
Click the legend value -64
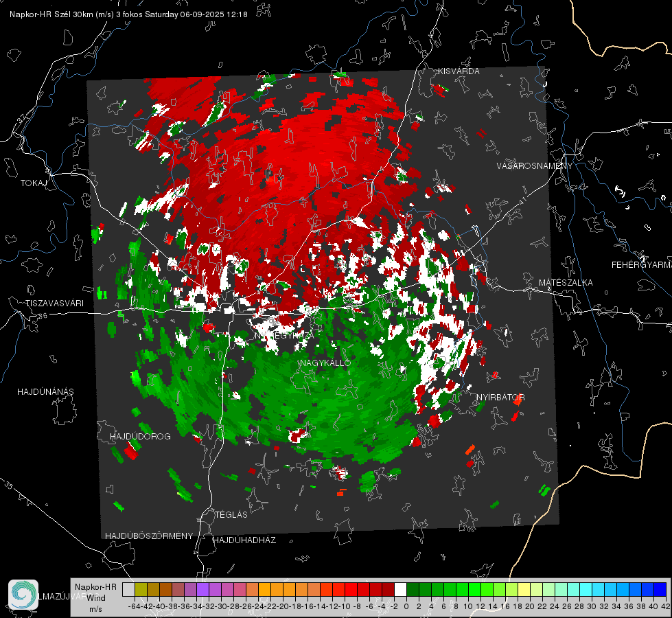135,606
